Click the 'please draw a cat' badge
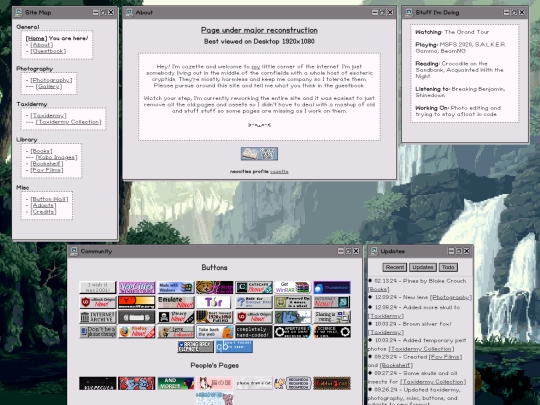The width and height of the screenshot is (540, 405). [254, 383]
